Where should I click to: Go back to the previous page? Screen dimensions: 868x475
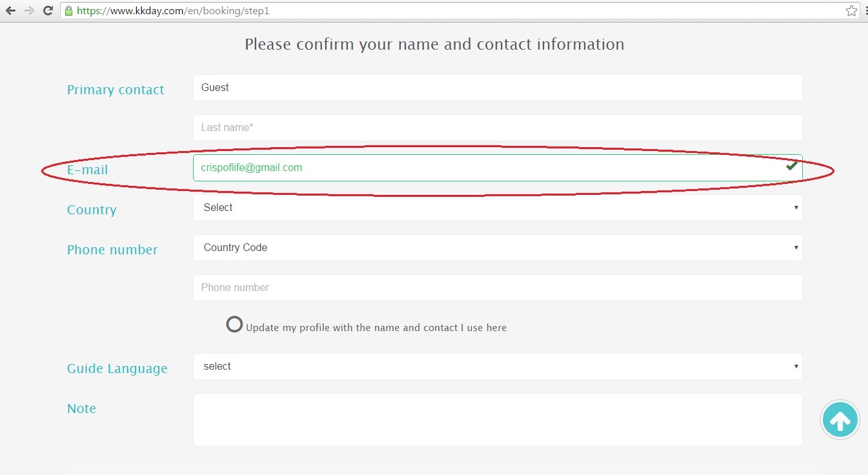[10, 11]
